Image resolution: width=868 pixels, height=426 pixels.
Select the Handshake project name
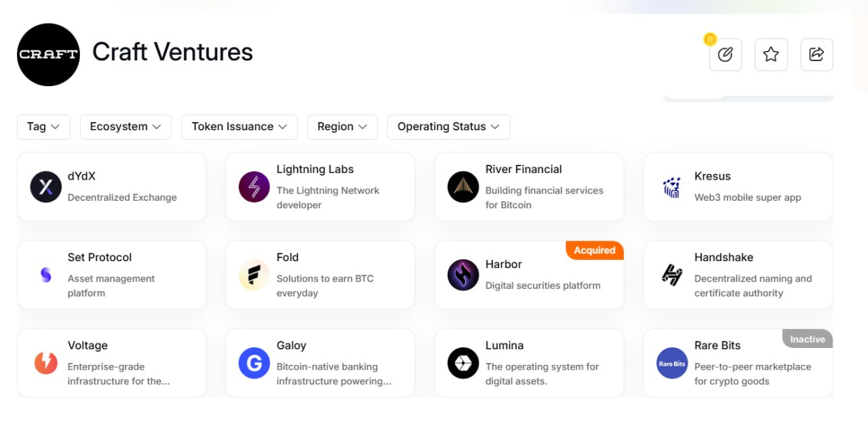(x=724, y=258)
